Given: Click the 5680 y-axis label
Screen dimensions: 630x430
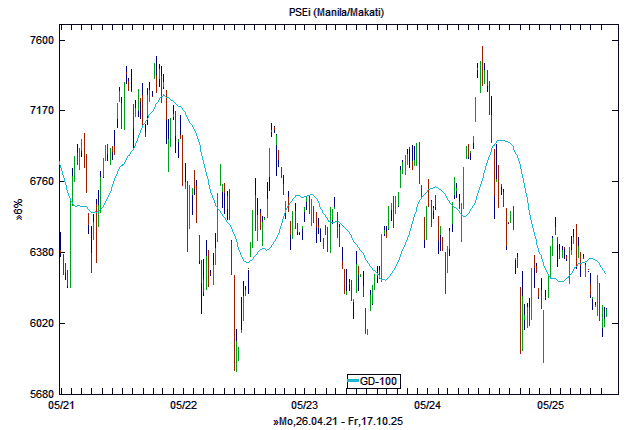Looking at the screenshot, I should click(x=40, y=393).
